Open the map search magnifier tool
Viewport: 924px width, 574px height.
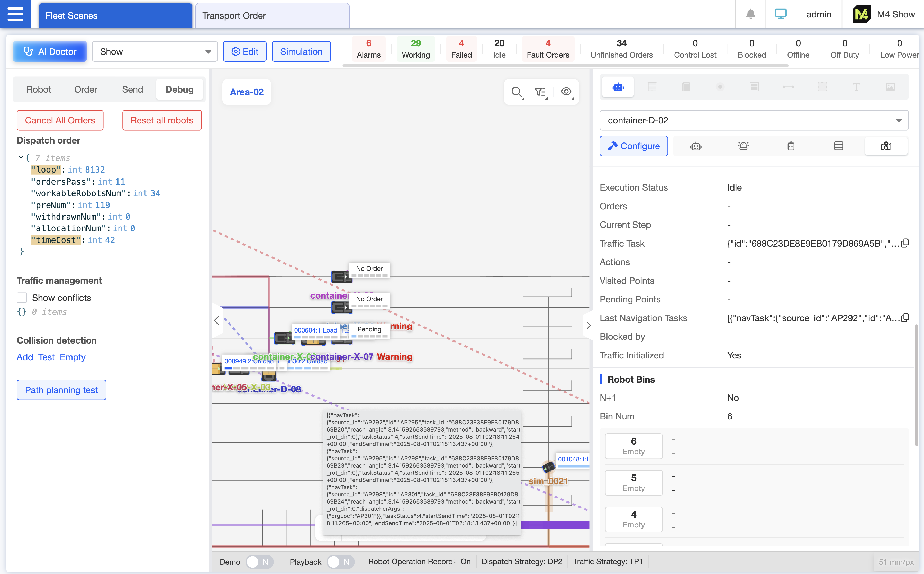click(517, 92)
